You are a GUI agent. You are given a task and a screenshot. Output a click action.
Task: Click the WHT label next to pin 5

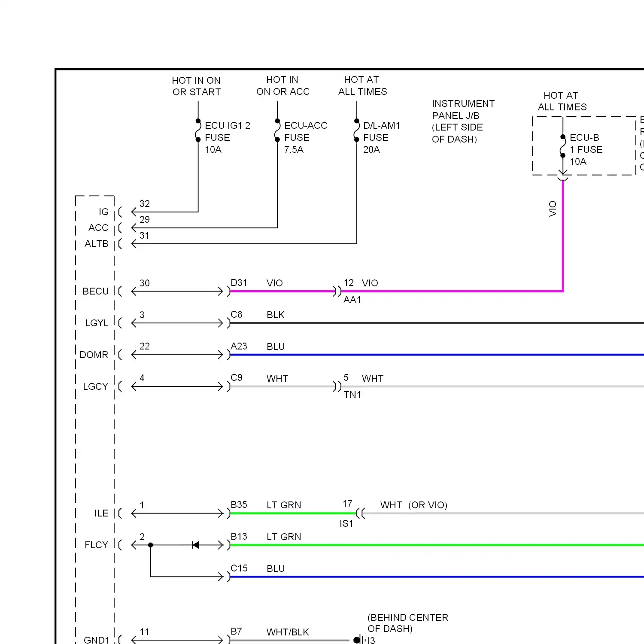click(x=373, y=378)
